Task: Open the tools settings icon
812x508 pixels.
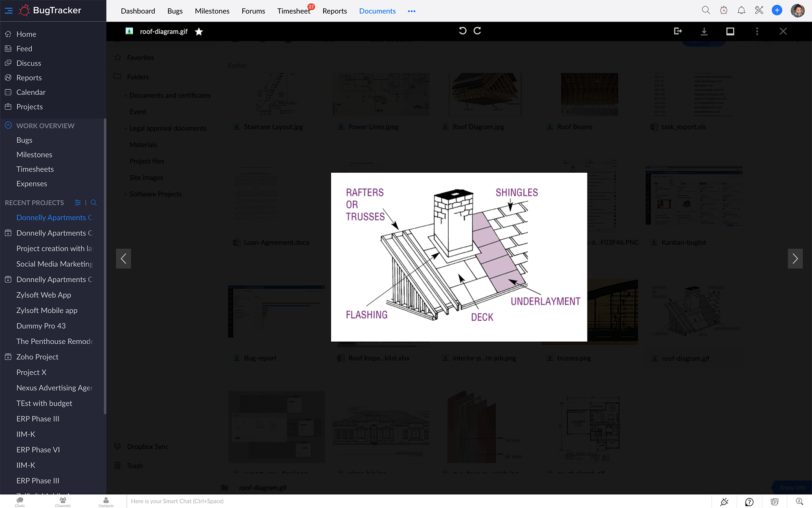Action: 759,10
